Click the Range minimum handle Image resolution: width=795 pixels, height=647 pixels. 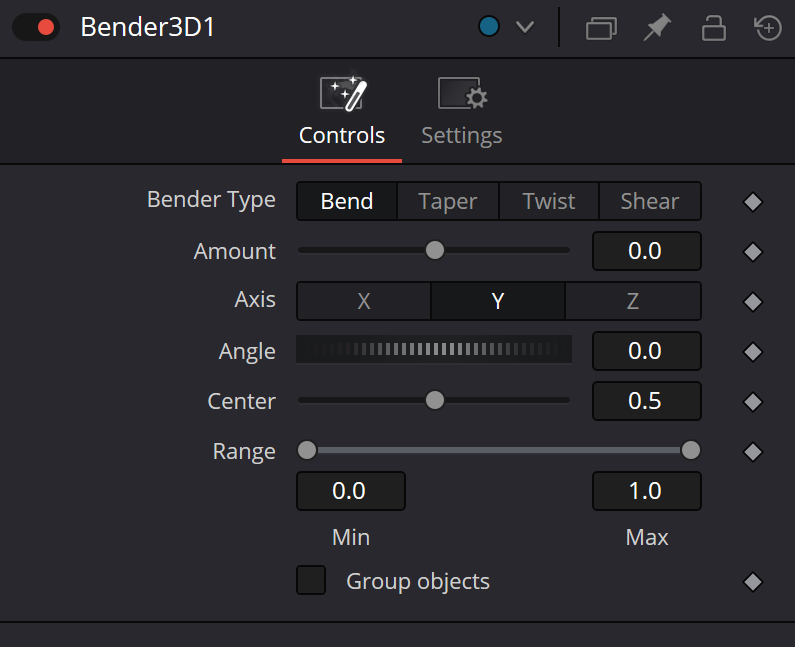point(307,450)
